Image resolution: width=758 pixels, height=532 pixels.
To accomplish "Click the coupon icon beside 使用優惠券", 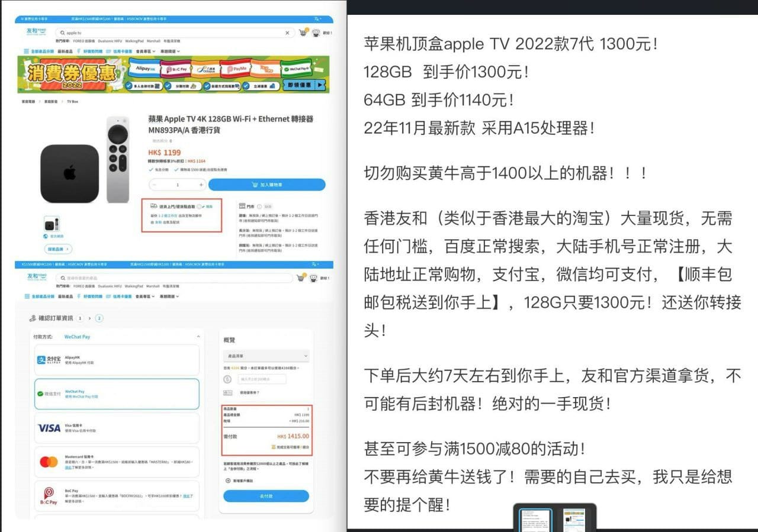I will [227, 392].
